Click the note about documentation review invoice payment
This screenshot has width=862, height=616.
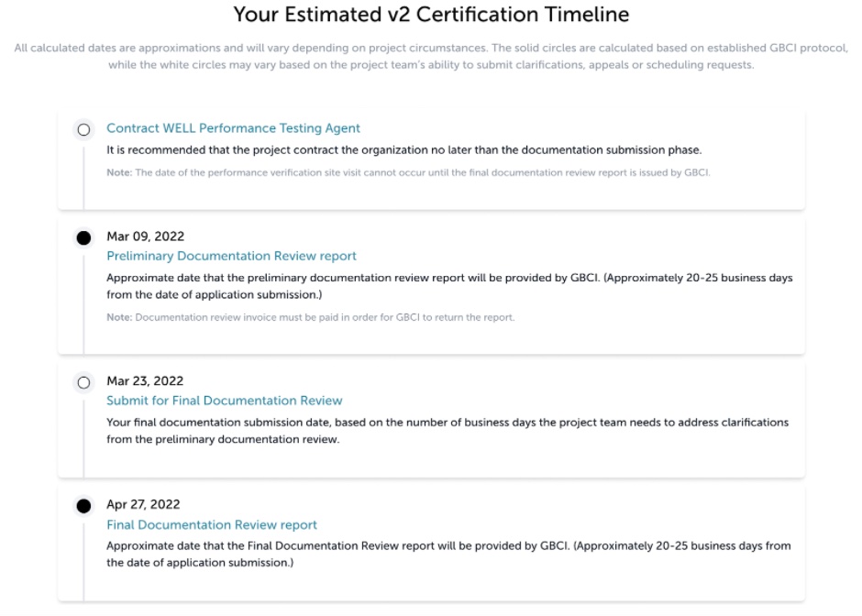point(311,317)
